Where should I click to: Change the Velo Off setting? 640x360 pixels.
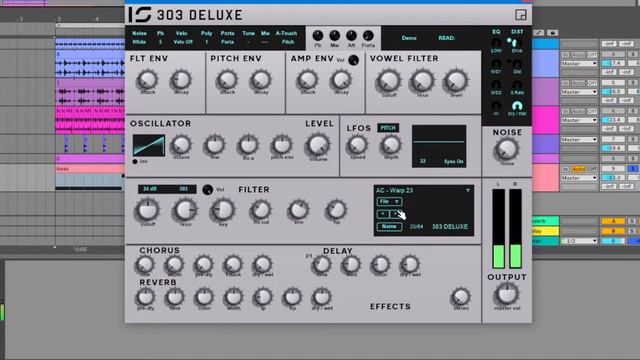183,42
